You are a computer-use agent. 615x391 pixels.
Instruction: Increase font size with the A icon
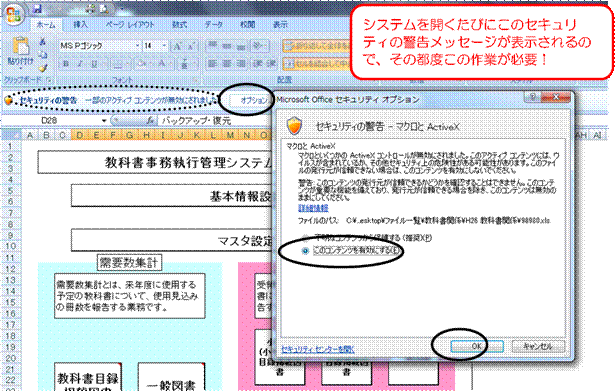pos(177,46)
